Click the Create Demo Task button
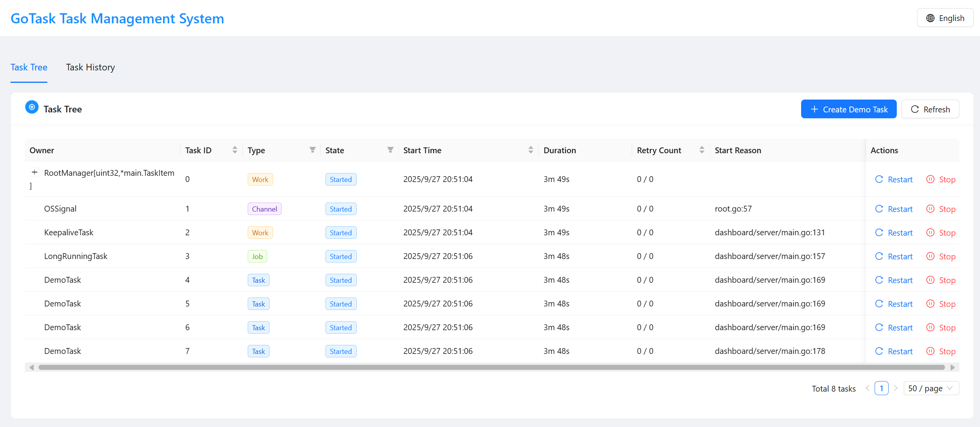The width and height of the screenshot is (980, 427). point(849,109)
